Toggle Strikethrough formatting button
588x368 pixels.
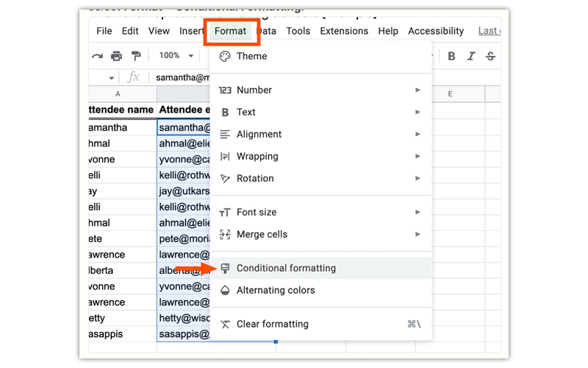(x=490, y=56)
